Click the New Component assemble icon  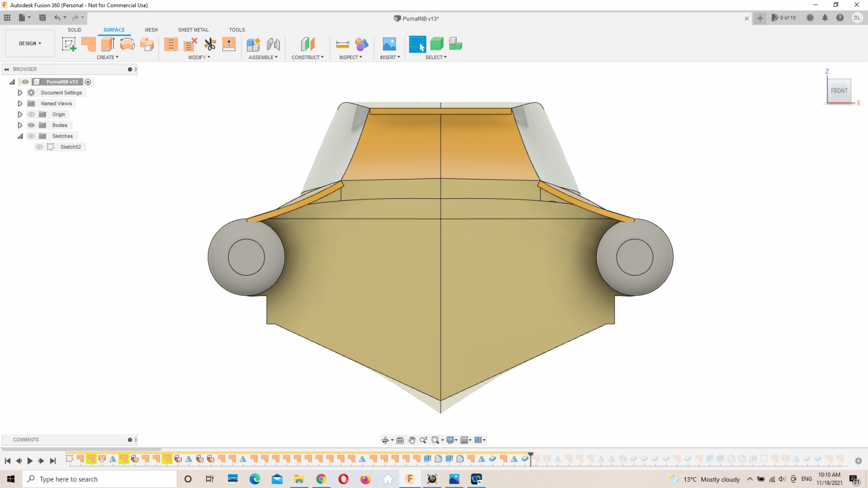[x=253, y=44]
